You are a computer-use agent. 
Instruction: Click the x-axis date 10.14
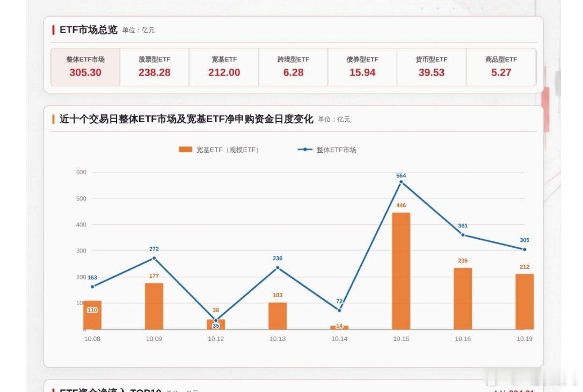(339, 339)
